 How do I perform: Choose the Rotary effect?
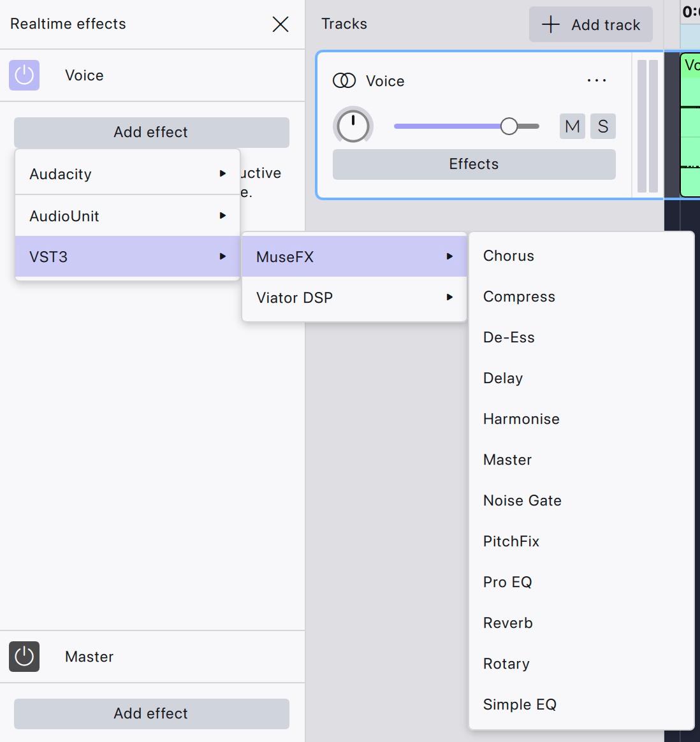coord(581,664)
